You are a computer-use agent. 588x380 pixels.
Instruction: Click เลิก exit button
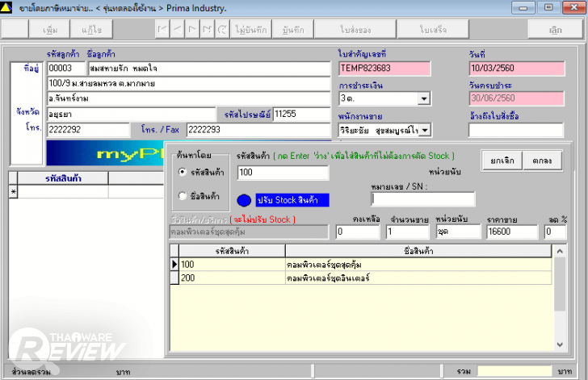(556, 30)
